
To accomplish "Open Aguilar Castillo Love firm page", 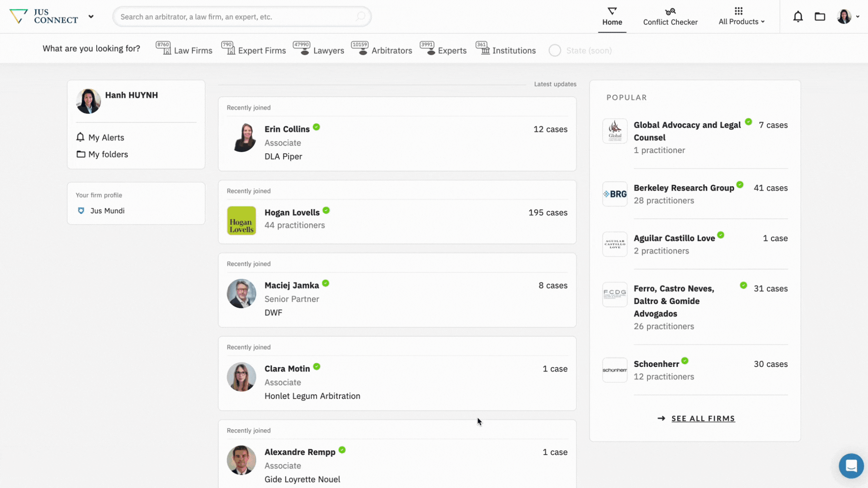I will (x=674, y=238).
